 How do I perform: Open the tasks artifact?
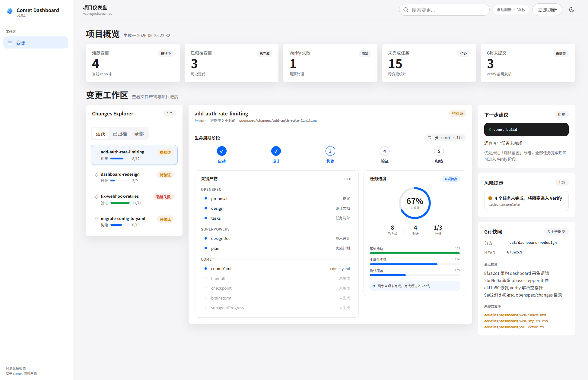(277, 218)
